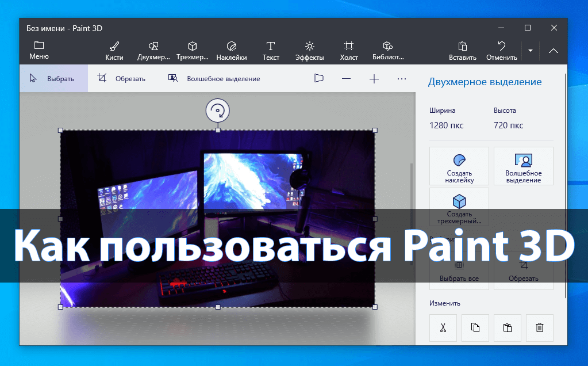The image size is (588, 366).
Task: Click the Обрезать (Crop) toolbar button
Action: pos(121,79)
